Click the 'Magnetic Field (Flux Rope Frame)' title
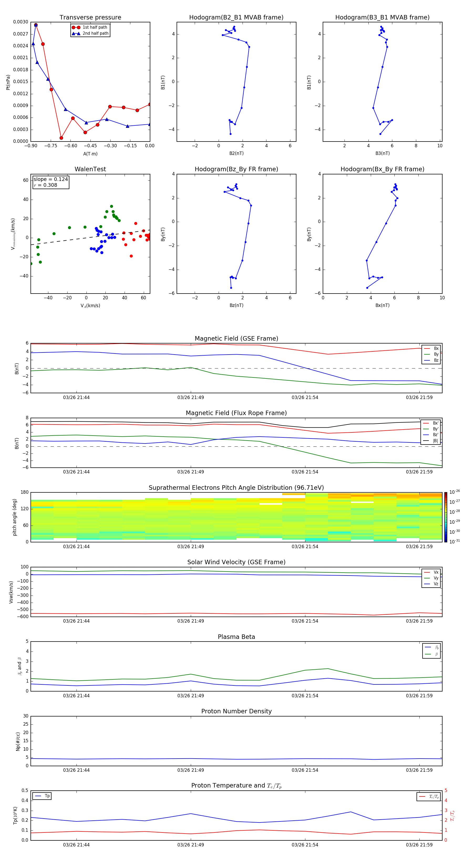 (x=236, y=413)
